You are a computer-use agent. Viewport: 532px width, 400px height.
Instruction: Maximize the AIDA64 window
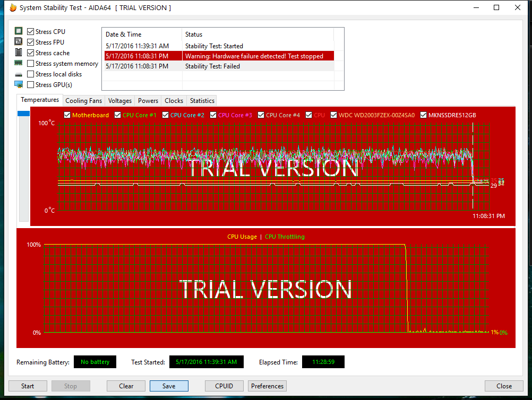click(x=496, y=7)
